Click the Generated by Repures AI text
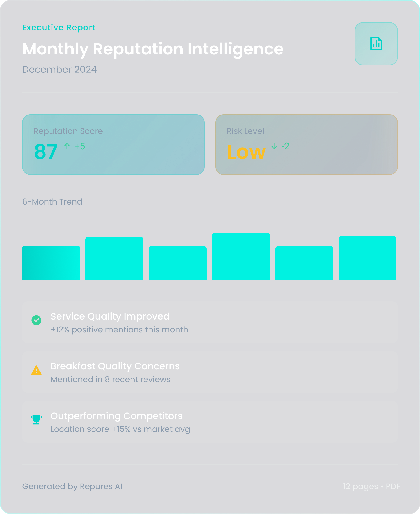The image size is (420, 514). pyautogui.click(x=72, y=486)
